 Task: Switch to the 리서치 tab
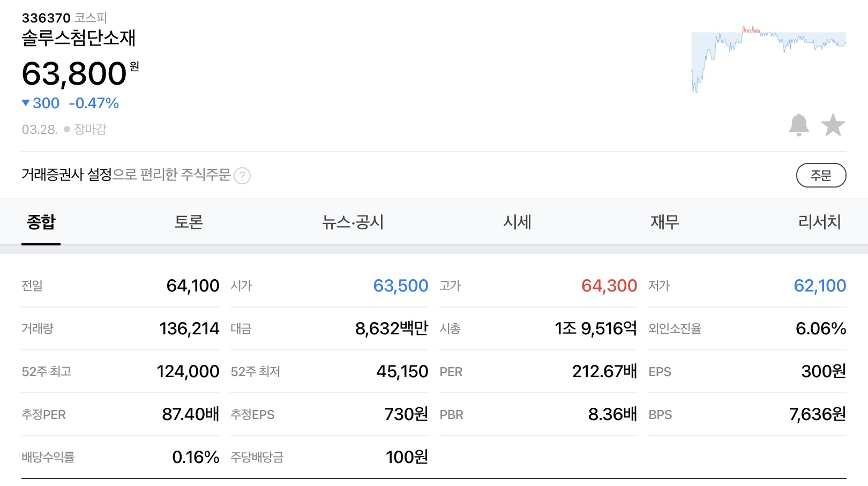point(819,222)
